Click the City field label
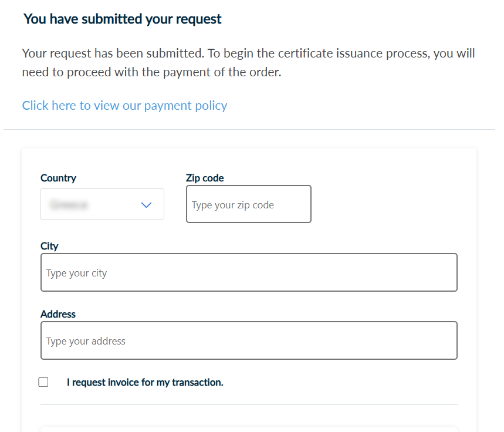Screen dimensions: 504x432 (x=49, y=246)
